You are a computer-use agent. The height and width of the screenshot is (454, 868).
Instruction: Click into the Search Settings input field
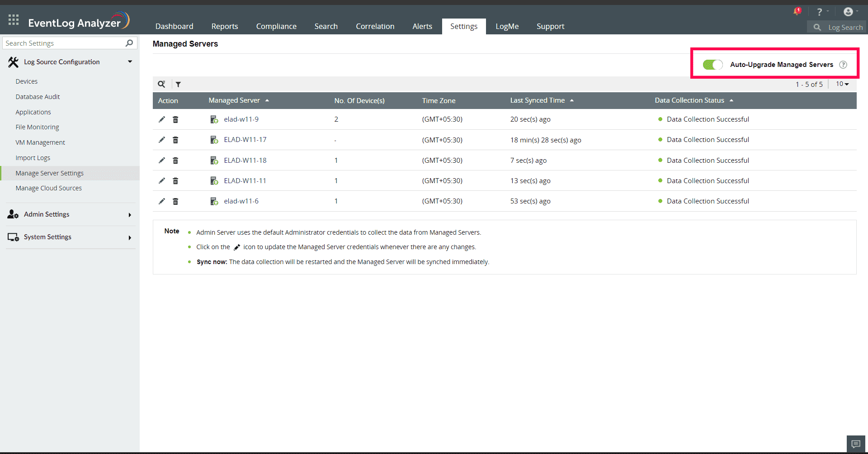[x=63, y=43]
